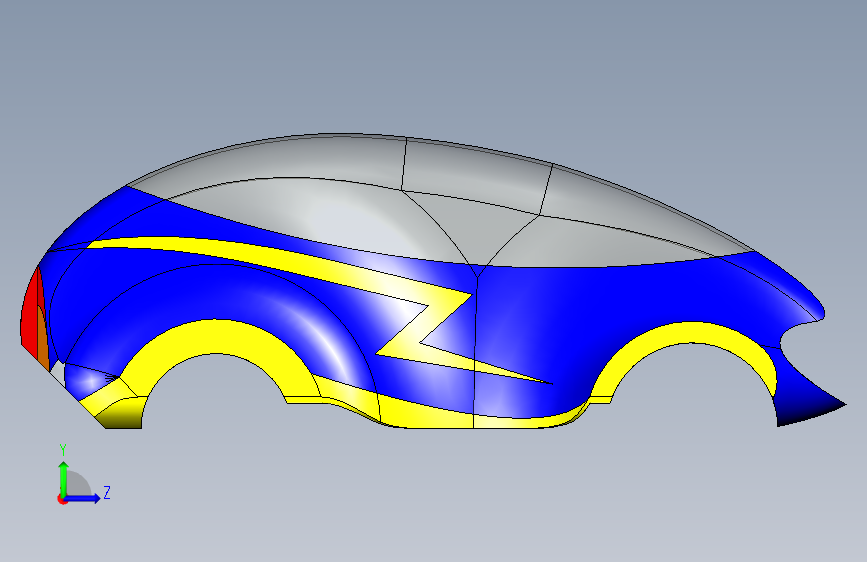
Task: Select the orange tail light face
Action: point(43,339)
